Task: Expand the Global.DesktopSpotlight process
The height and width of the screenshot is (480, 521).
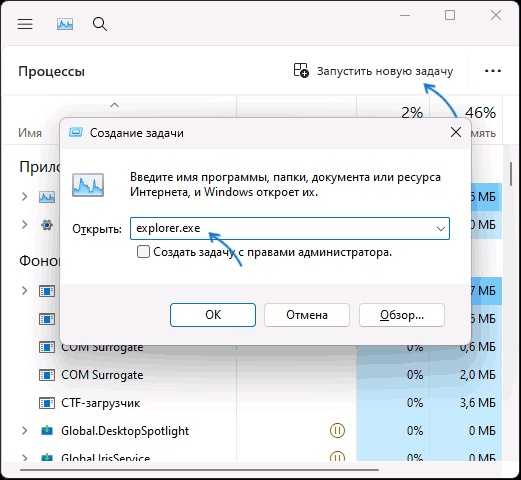Action: pyautogui.click(x=24, y=431)
